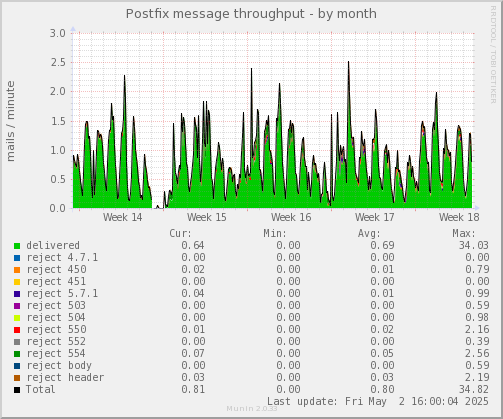Click the 'Week 17' axis label

coord(375,217)
